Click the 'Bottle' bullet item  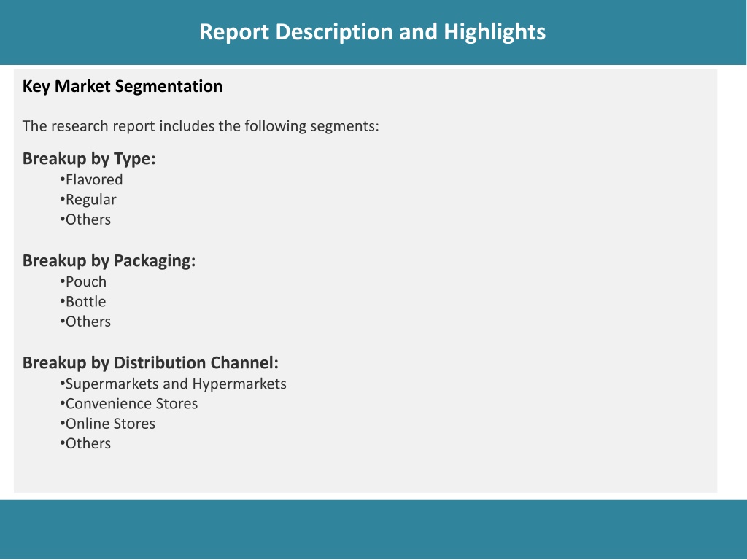coord(83,302)
